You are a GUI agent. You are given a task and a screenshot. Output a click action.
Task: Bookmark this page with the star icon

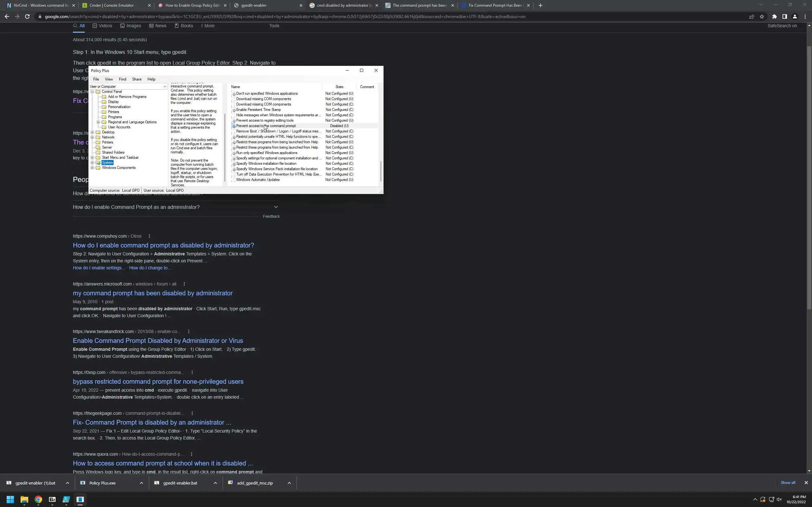click(762, 16)
